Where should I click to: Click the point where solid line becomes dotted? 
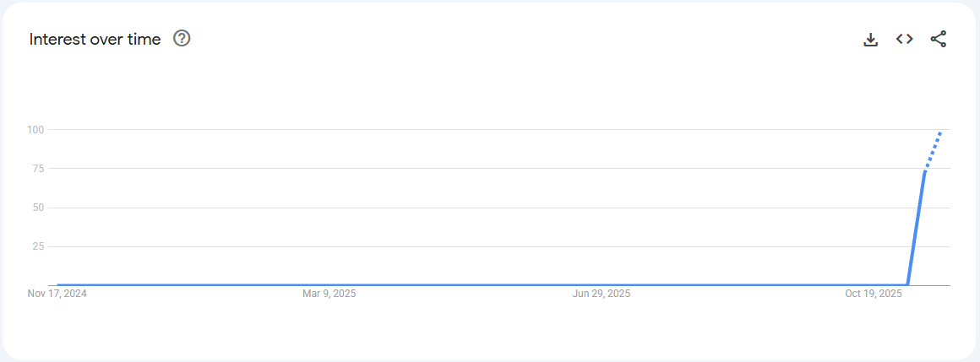coord(924,172)
